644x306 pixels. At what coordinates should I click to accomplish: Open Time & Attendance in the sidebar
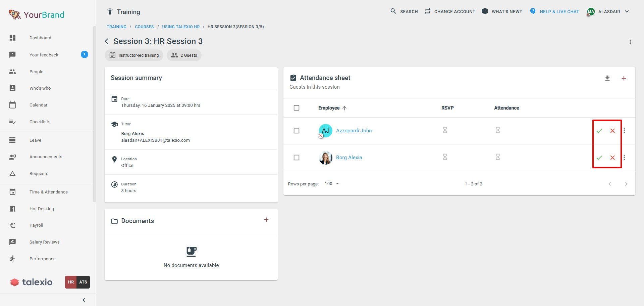pyautogui.click(x=48, y=192)
